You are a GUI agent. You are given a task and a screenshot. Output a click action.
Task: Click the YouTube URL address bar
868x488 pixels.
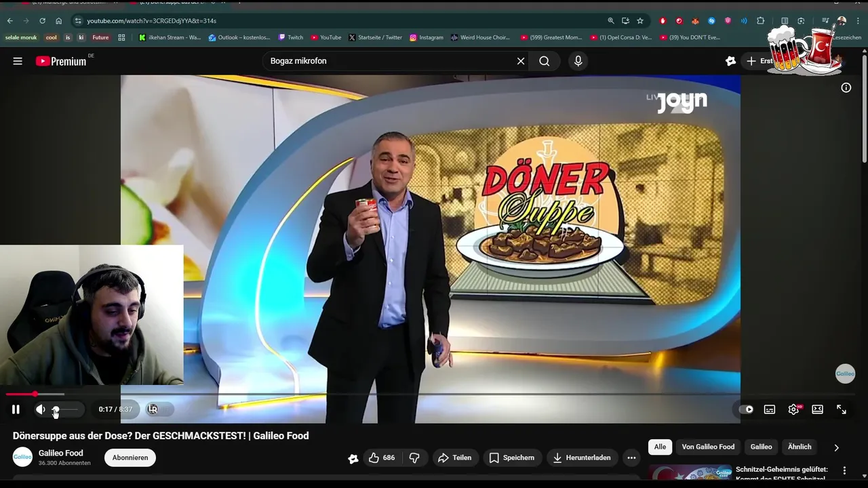coord(339,21)
